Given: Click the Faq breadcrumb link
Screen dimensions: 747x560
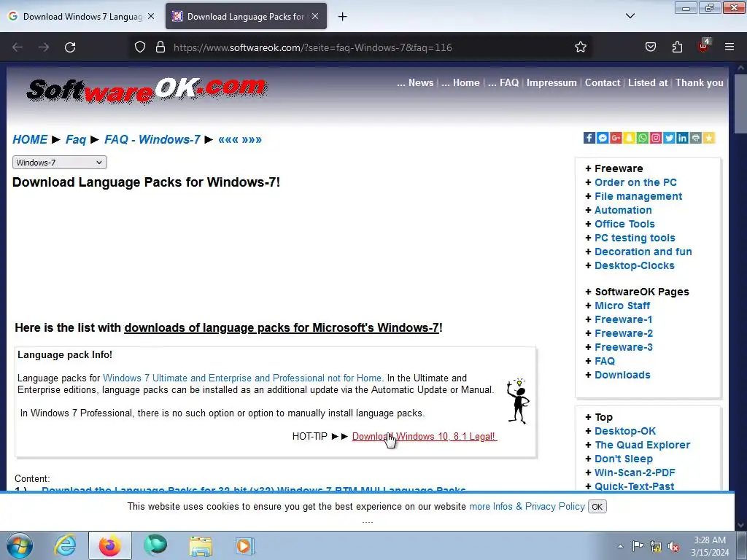Looking at the screenshot, I should pos(76,139).
